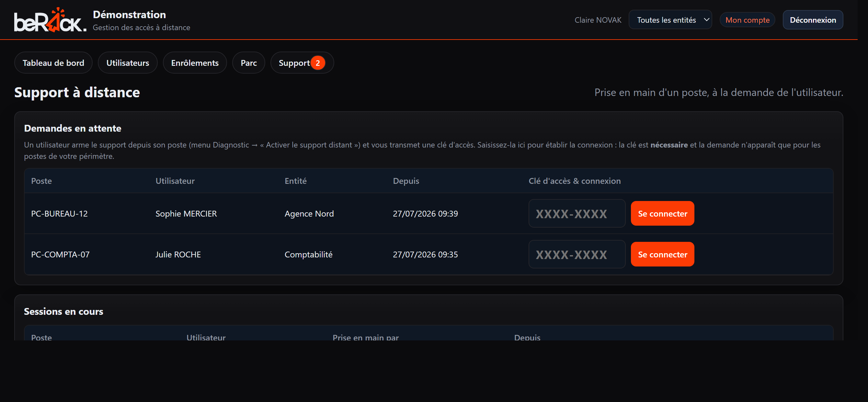Click the Clé d'accès & connexion header
Viewport: 868px width, 402px height.
[x=575, y=181]
